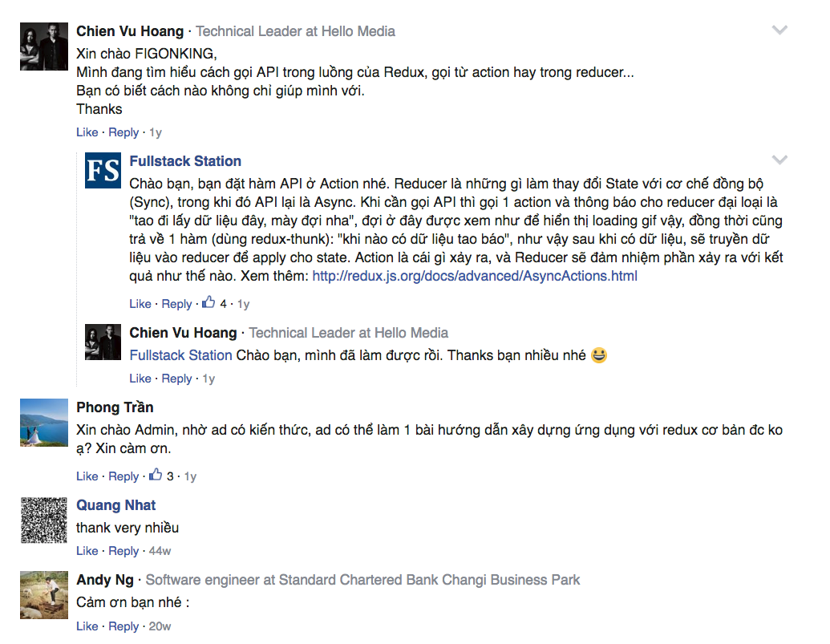
Task: Expand options chevron on Fullstack Station reply
Action: tap(779, 160)
